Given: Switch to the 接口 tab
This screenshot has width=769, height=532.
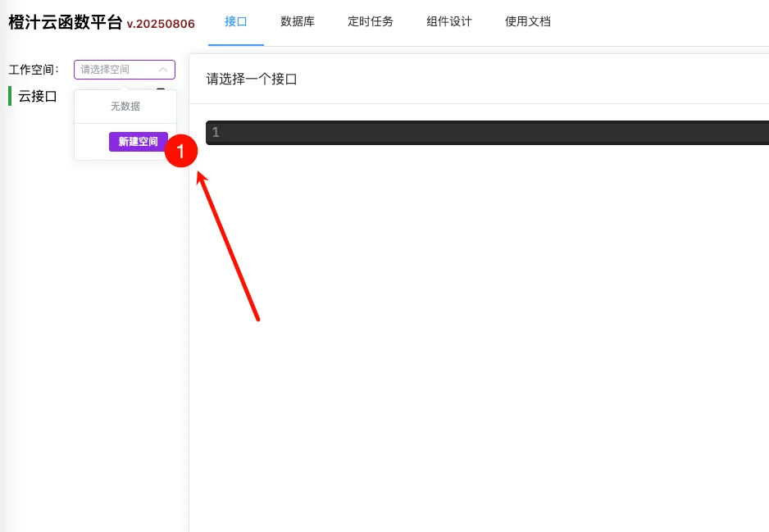Looking at the screenshot, I should (236, 22).
